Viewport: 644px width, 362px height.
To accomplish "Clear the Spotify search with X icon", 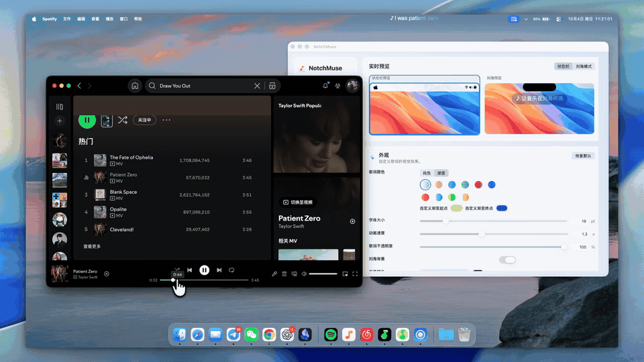I will click(257, 86).
